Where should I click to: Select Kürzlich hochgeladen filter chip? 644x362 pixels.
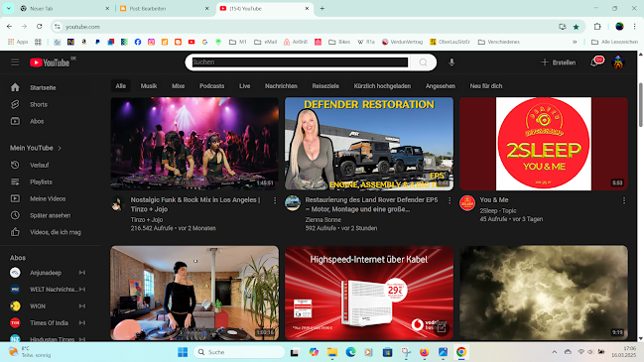click(382, 85)
